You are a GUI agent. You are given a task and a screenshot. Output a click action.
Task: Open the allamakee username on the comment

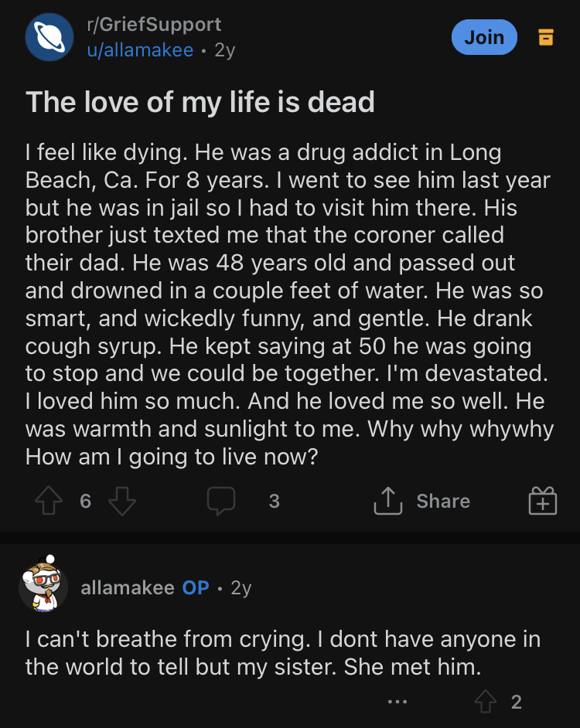coord(128,587)
